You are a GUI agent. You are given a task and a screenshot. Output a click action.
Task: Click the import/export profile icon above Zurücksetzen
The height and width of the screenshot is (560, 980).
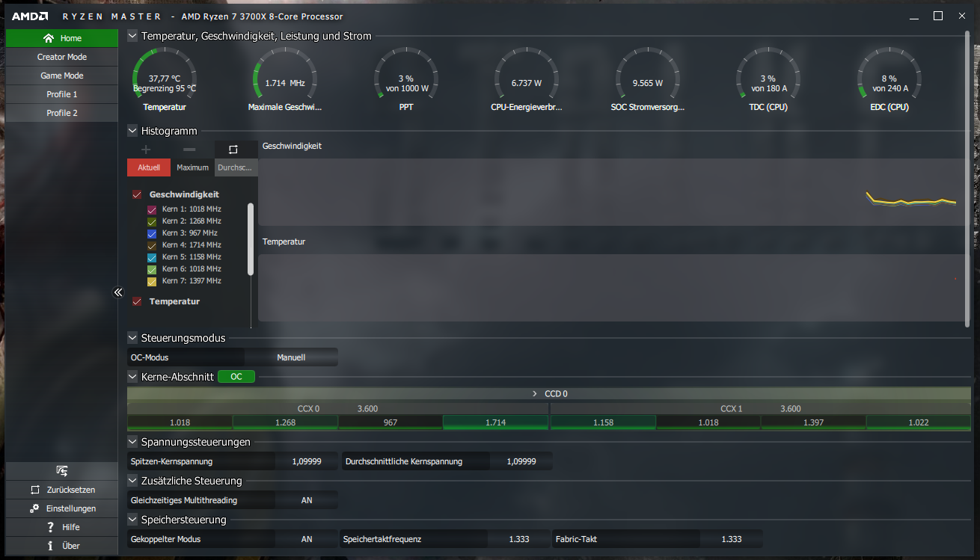[x=62, y=471]
